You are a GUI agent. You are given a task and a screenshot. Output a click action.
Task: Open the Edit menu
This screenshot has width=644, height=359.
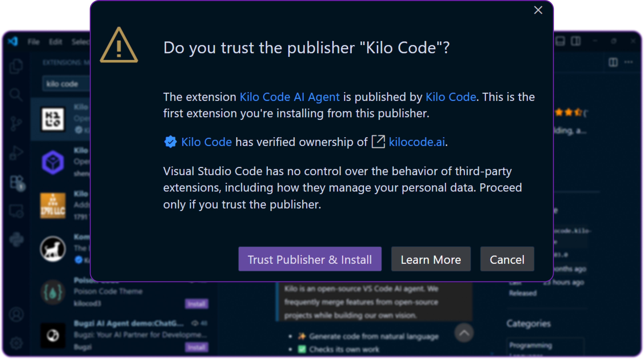(x=56, y=42)
